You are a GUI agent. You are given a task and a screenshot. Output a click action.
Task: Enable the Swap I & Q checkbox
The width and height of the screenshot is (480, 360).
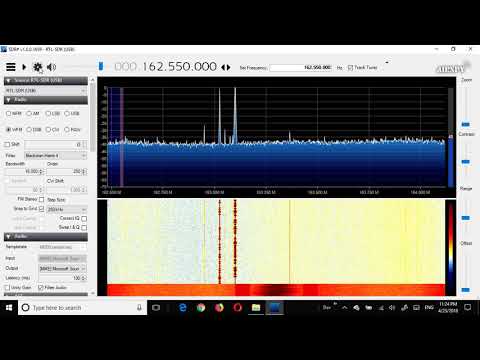point(84,227)
